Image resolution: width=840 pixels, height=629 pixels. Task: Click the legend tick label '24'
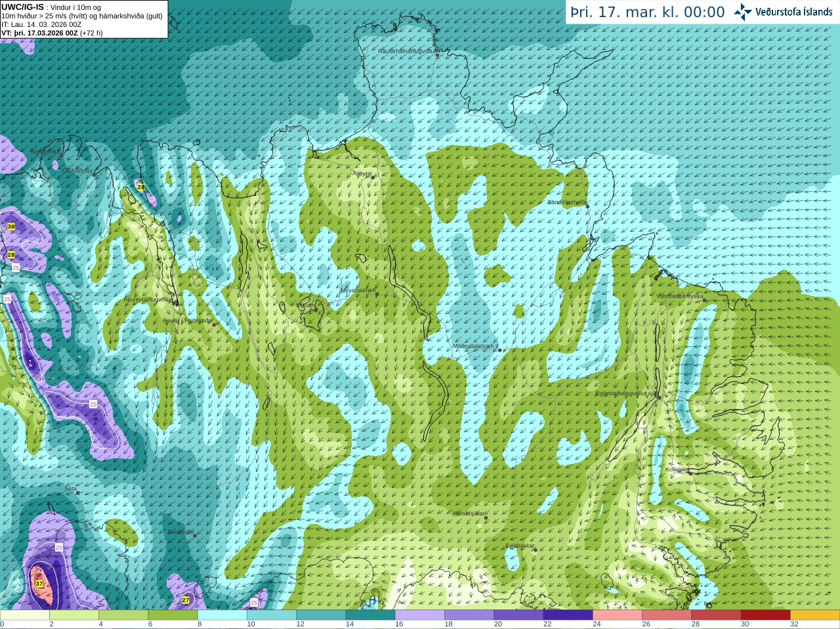597,624
